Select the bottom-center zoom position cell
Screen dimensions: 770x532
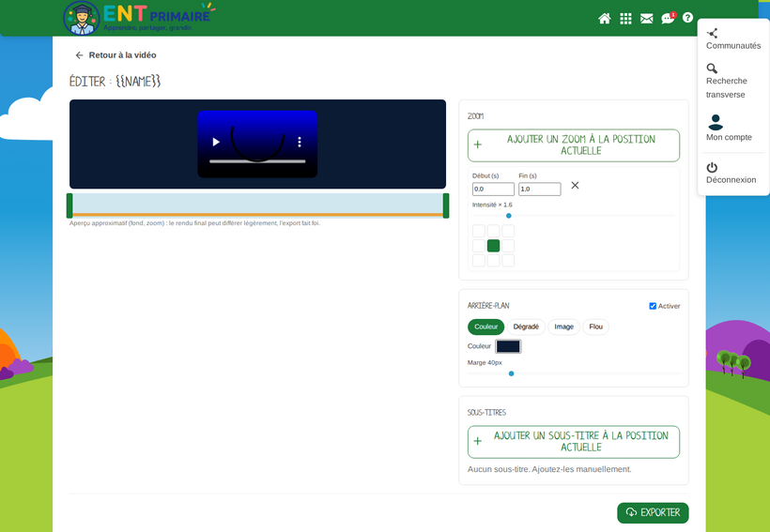[494, 260]
